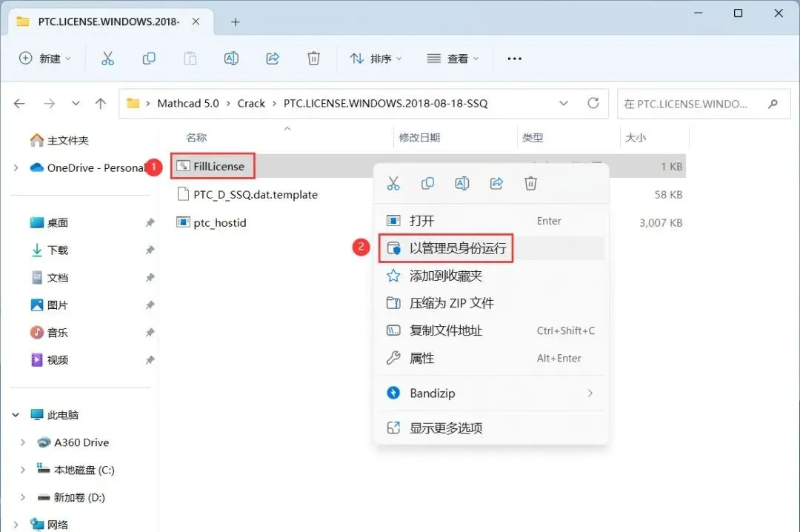The height and width of the screenshot is (532, 800).
Task: Click the Share icon in the toolbar
Action: [x=273, y=59]
